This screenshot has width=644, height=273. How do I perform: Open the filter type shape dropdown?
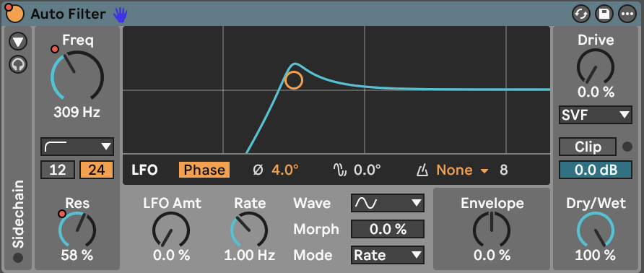(x=77, y=147)
